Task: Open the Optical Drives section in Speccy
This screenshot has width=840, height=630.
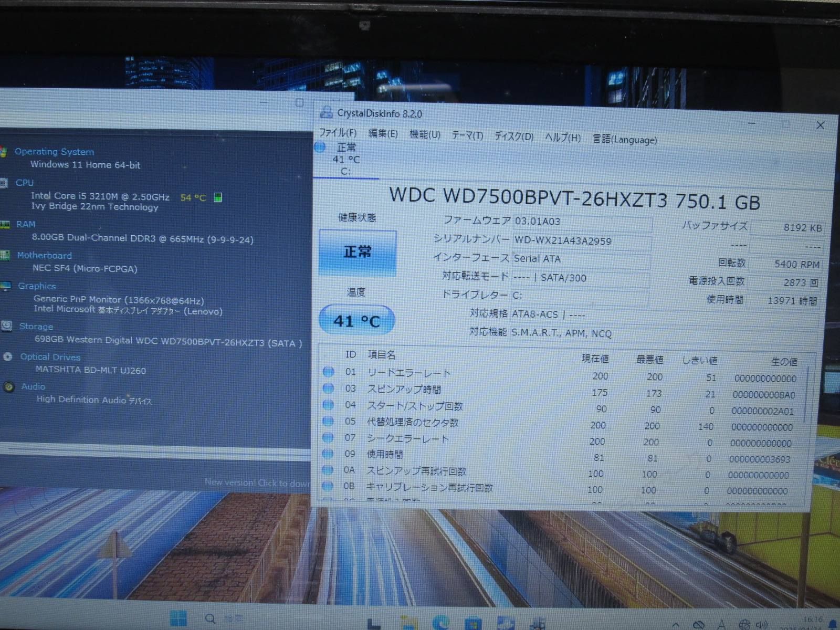Action: [50, 357]
